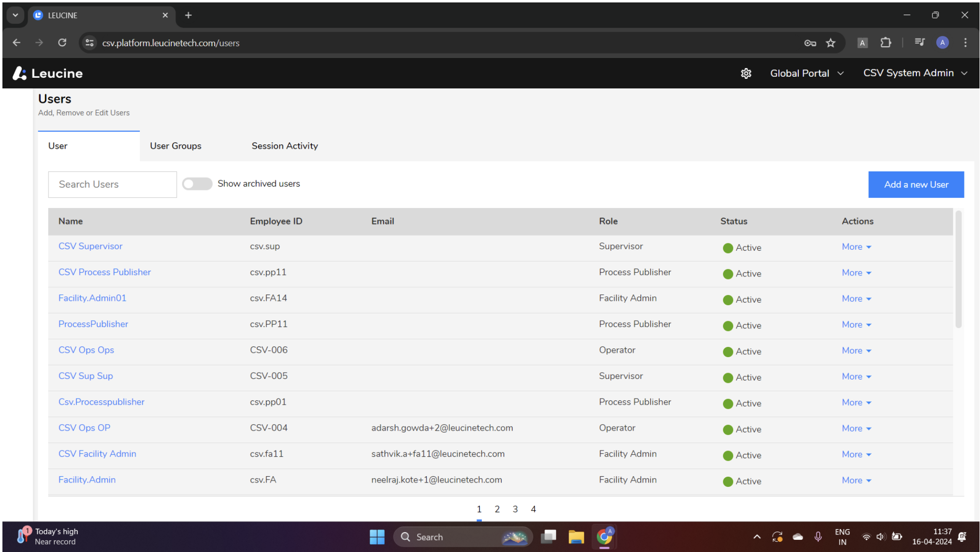The height and width of the screenshot is (552, 980).
Task: Expand the Global Portal dropdown
Action: (x=807, y=73)
